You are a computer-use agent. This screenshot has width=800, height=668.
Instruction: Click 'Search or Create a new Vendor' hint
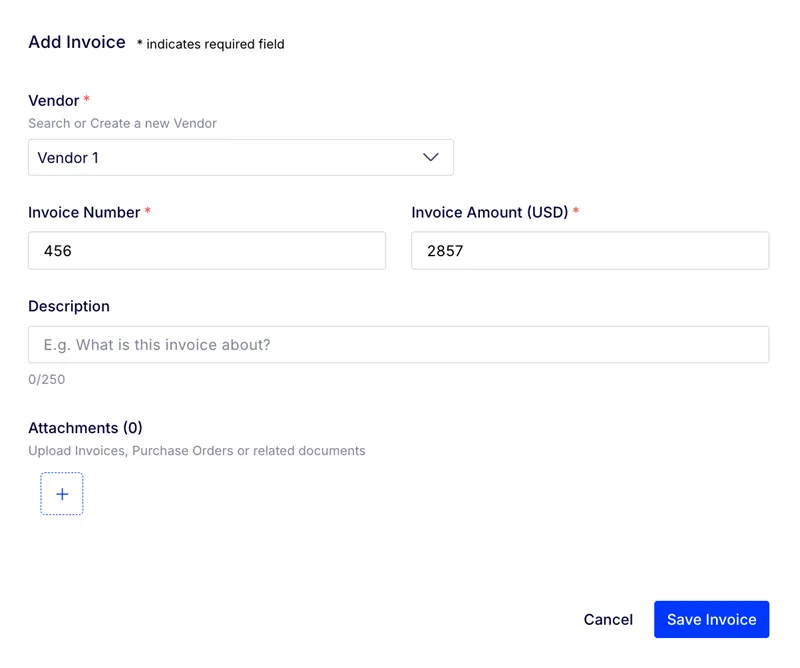coord(122,123)
